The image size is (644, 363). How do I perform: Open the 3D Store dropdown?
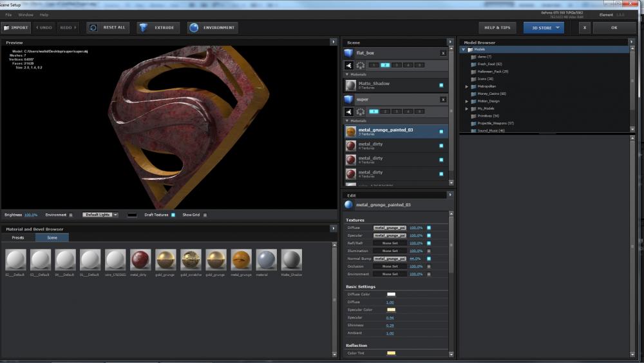pyautogui.click(x=544, y=28)
